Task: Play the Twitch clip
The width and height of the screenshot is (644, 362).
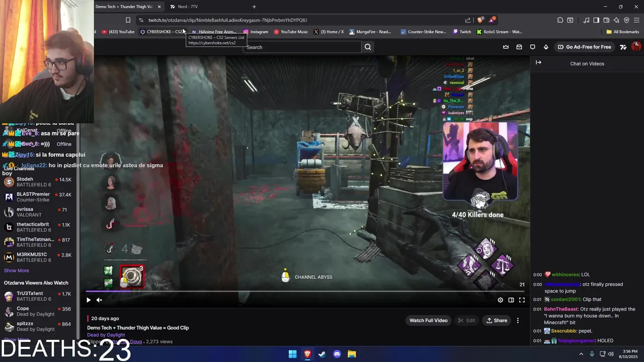Action: [x=89, y=300]
